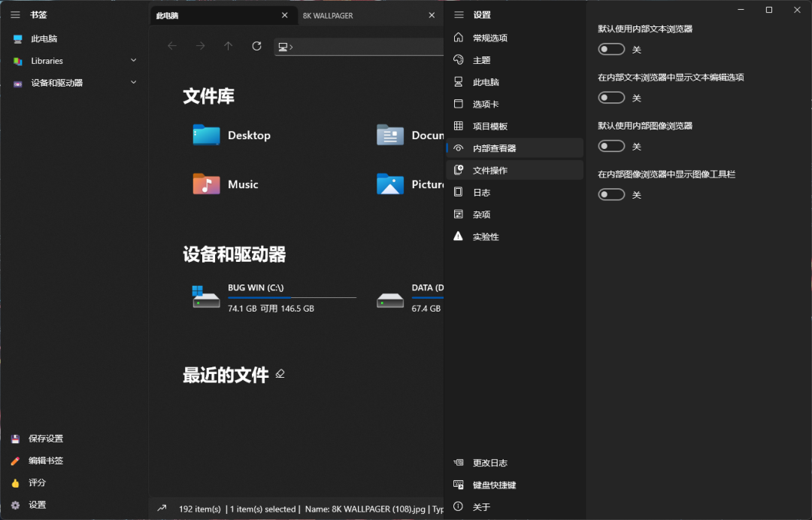Click the save settings floppy disk icon
The height and width of the screenshot is (520, 812).
pyautogui.click(x=17, y=438)
